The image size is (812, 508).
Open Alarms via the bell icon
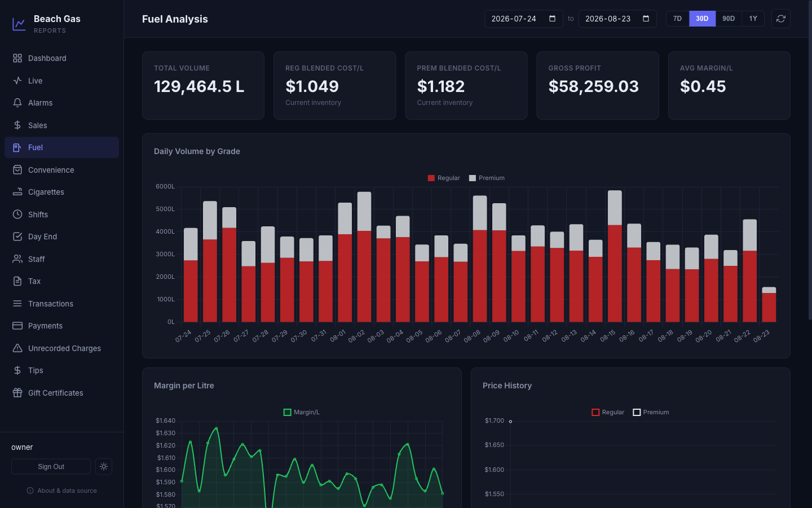point(17,103)
